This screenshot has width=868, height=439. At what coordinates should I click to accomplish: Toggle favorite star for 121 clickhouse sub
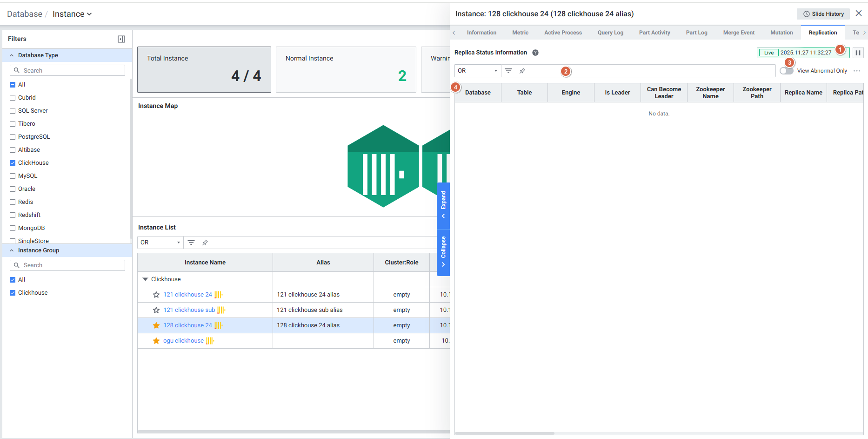click(x=156, y=310)
